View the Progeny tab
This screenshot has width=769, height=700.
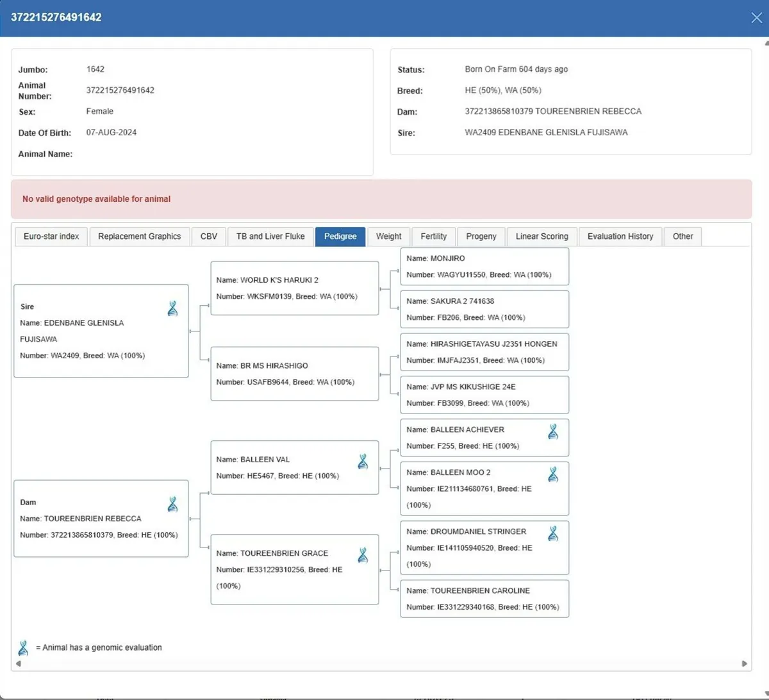pyautogui.click(x=481, y=237)
